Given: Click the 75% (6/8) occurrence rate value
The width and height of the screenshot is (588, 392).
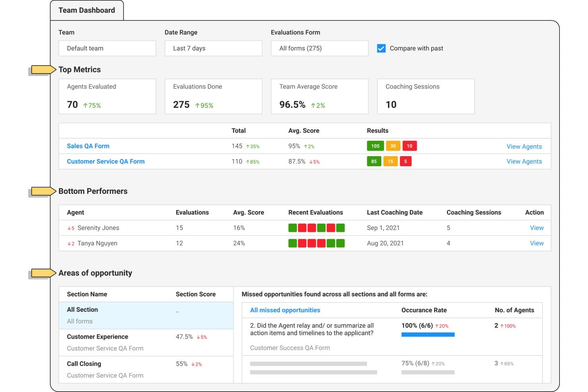Looking at the screenshot, I should 415,363.
